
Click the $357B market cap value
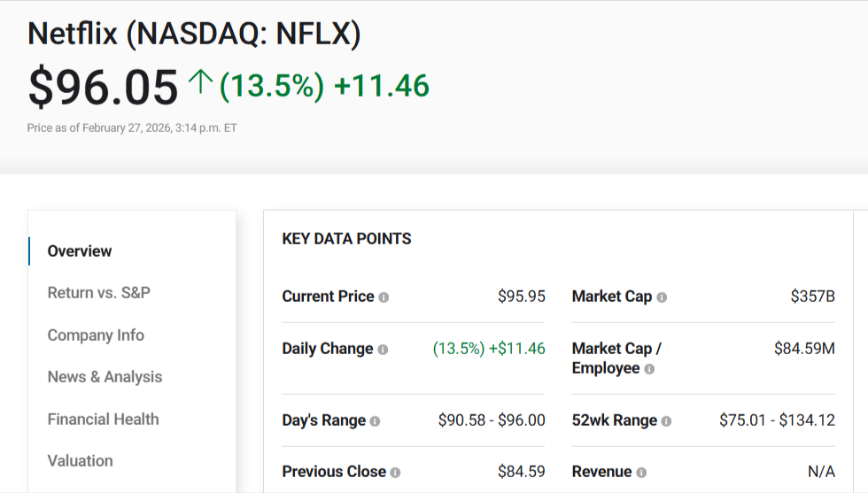(x=812, y=297)
